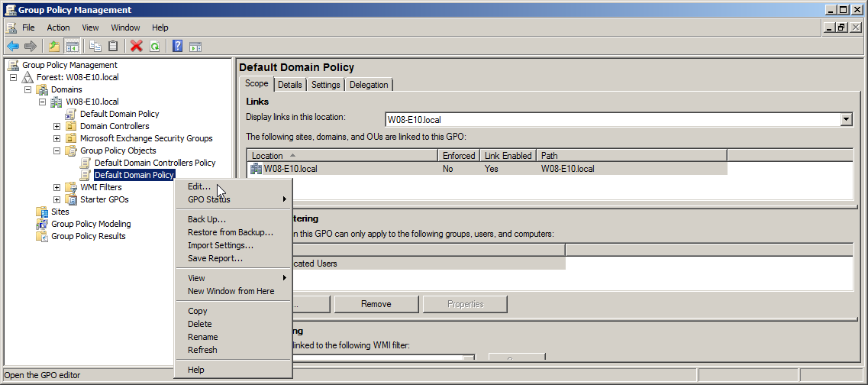Click the Path column header
868x385 pixels.
(x=631, y=156)
